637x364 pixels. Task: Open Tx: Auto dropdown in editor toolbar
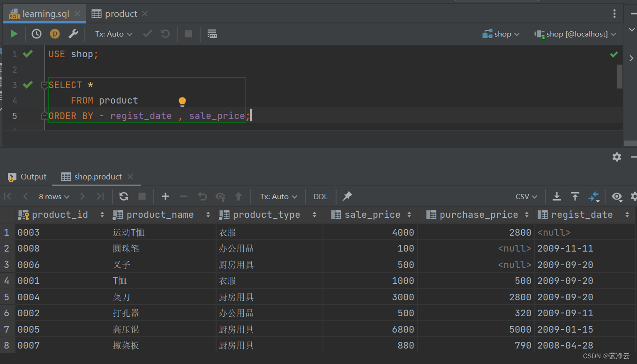click(x=113, y=34)
